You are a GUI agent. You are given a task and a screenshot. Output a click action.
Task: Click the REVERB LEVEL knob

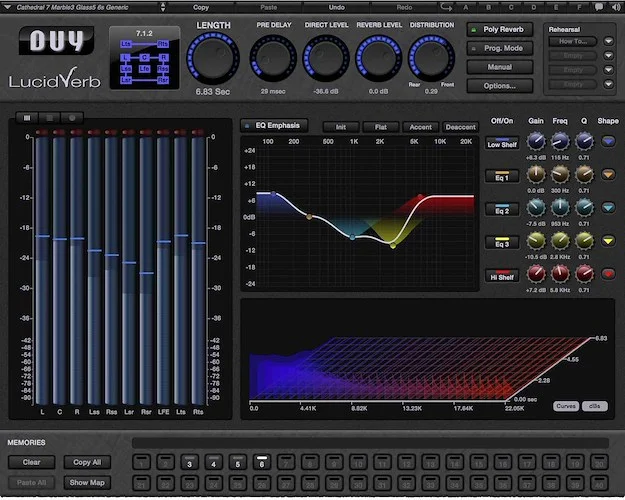(378, 59)
